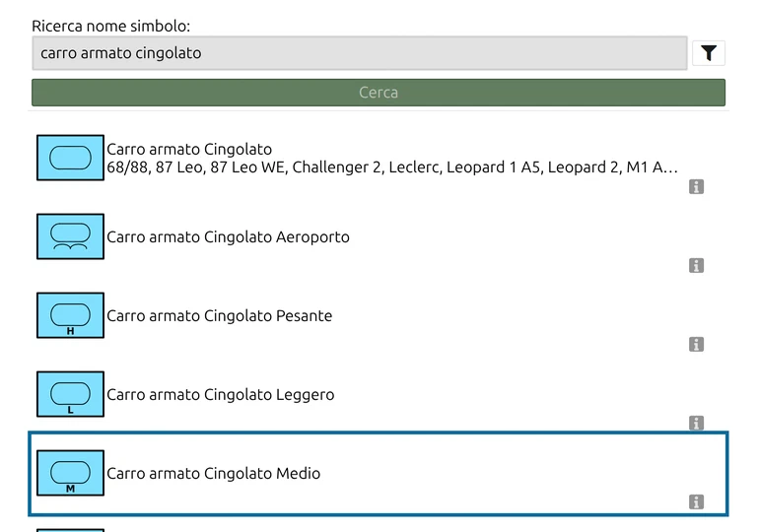
Task: Show info for Carro armato Cingolato
Action: click(696, 186)
